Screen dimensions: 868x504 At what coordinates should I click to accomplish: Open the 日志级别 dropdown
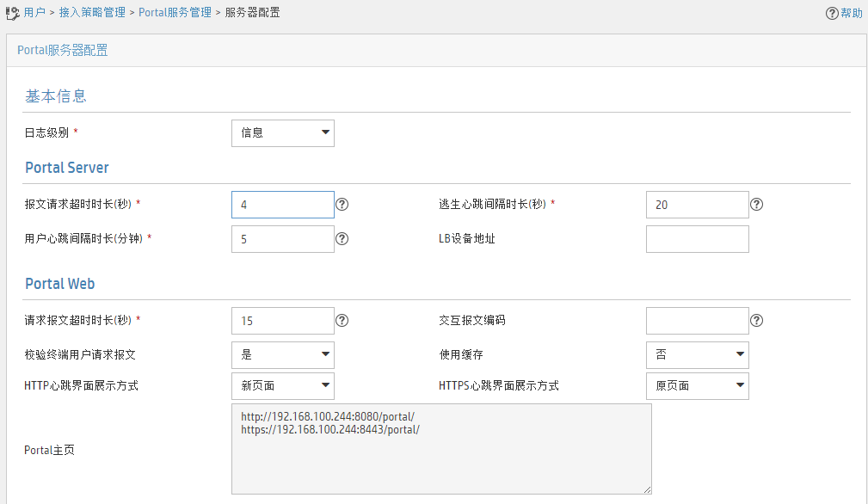click(x=283, y=132)
